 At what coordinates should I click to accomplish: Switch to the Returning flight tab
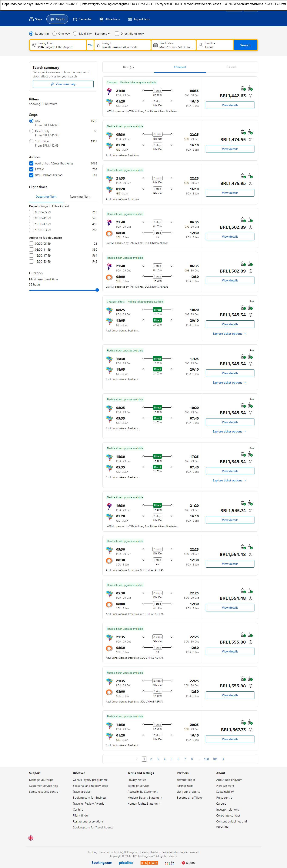80,197
